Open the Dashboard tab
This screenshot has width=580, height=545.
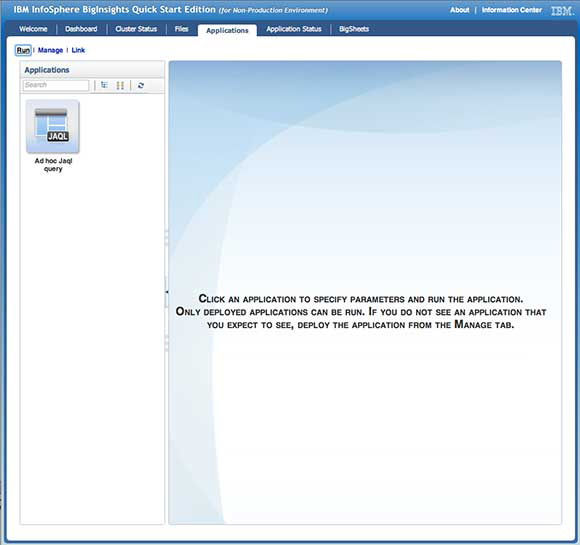[x=81, y=29]
